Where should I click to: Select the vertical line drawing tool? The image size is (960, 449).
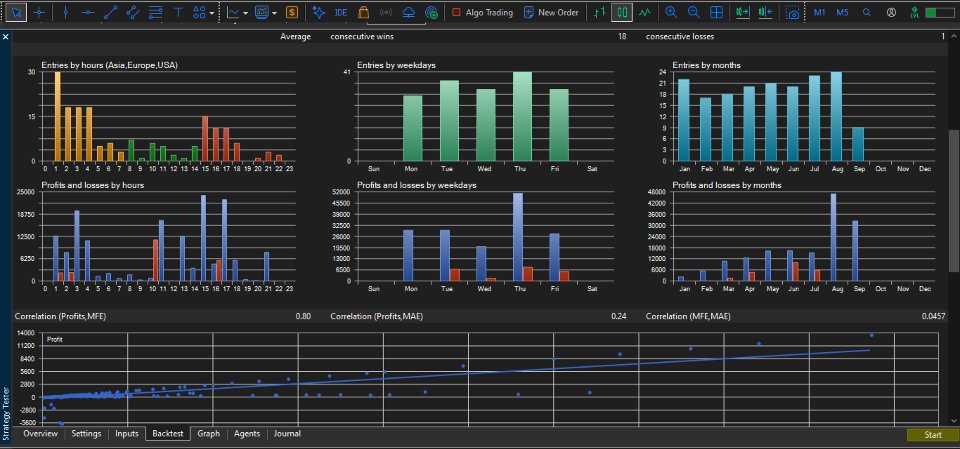click(66, 12)
